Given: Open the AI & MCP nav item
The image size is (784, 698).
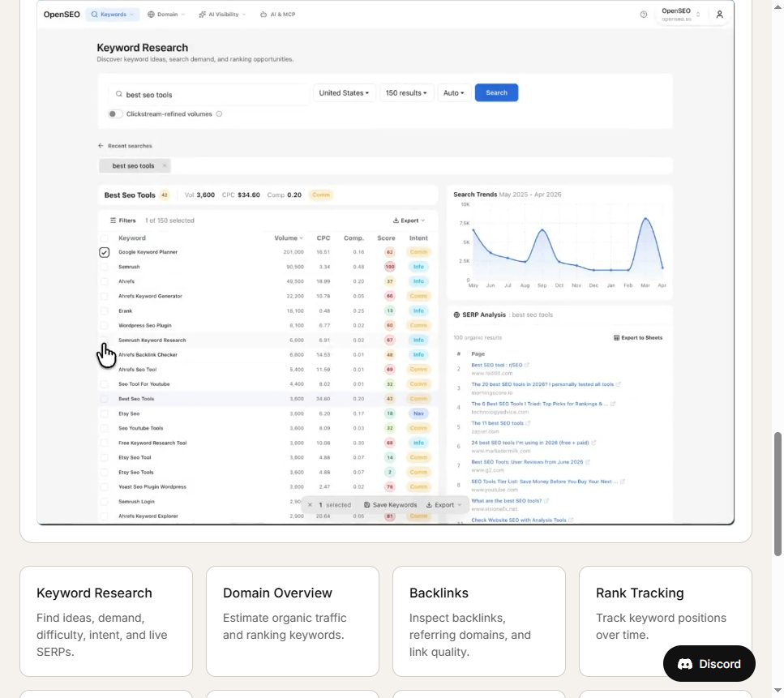Looking at the screenshot, I should (x=277, y=15).
